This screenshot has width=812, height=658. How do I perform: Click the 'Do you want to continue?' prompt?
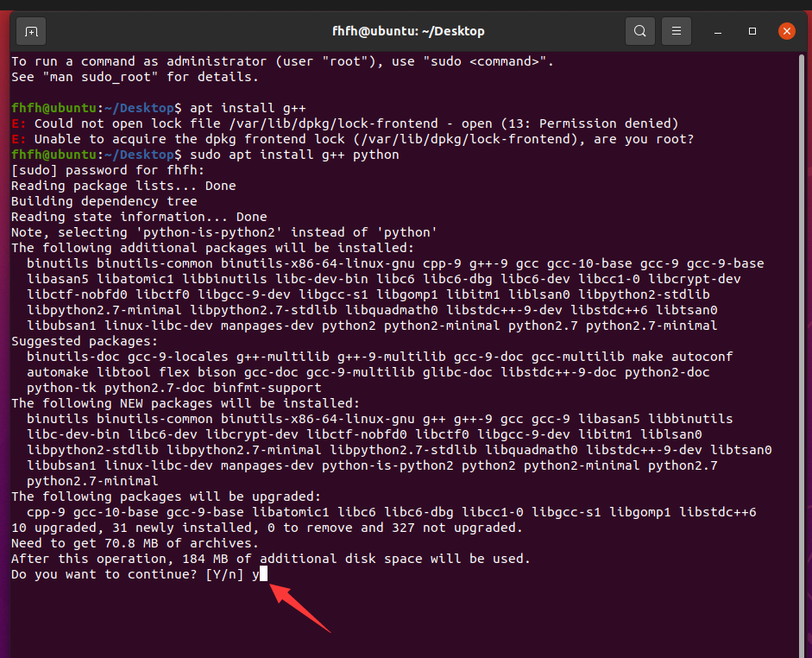[104, 574]
